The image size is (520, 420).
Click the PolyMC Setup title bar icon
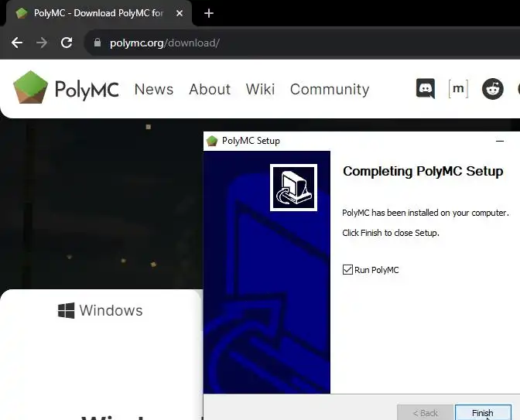[212, 141]
